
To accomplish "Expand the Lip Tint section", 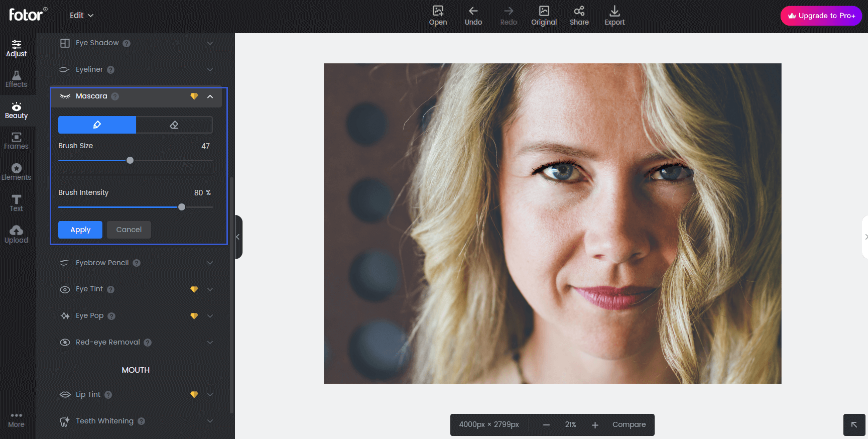I will point(210,395).
